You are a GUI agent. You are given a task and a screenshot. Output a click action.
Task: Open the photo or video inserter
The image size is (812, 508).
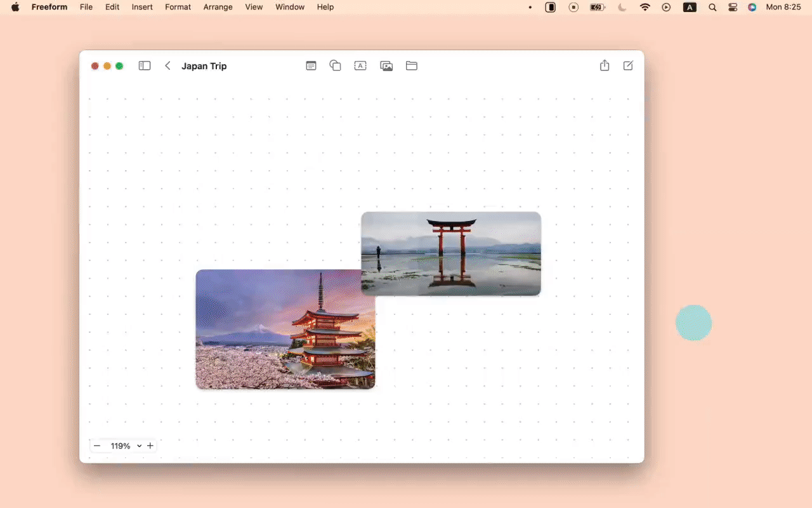pyautogui.click(x=386, y=66)
